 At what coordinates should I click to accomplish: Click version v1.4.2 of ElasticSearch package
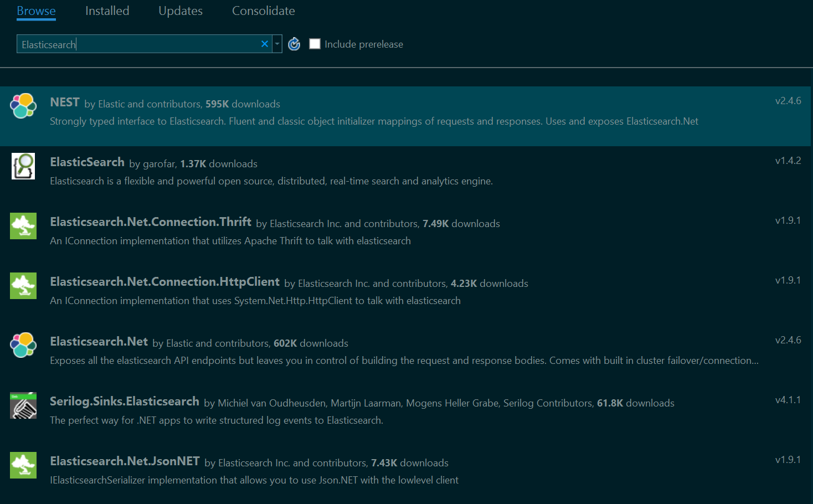click(788, 161)
